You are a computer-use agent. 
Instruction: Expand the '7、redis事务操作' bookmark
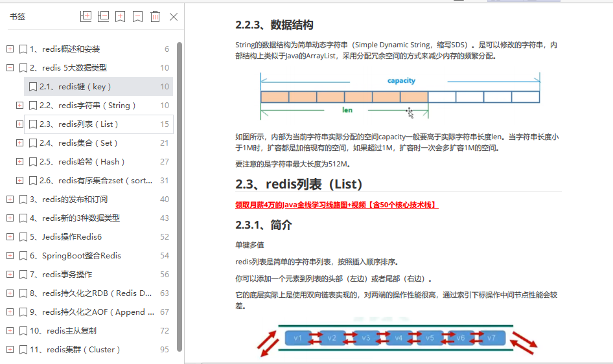pos(10,274)
